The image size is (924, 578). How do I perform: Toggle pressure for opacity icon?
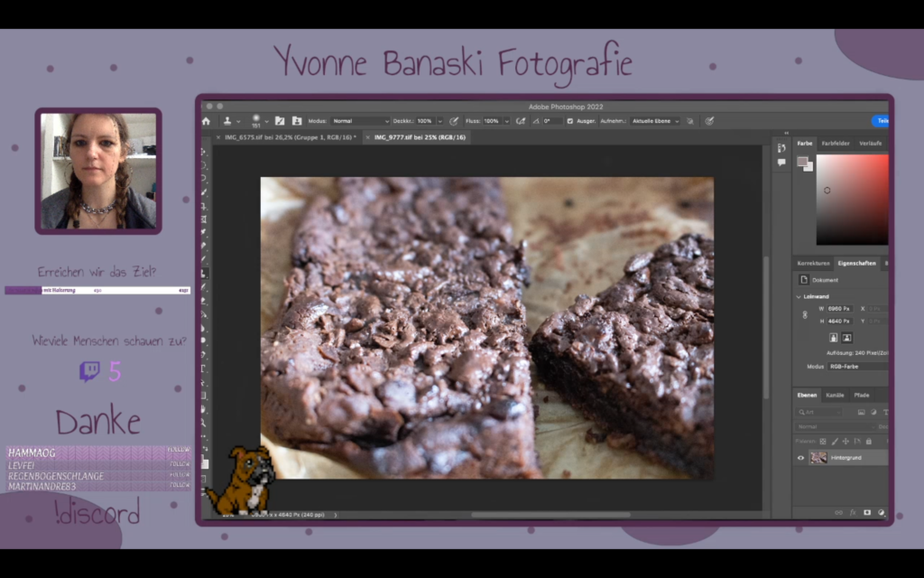click(454, 121)
